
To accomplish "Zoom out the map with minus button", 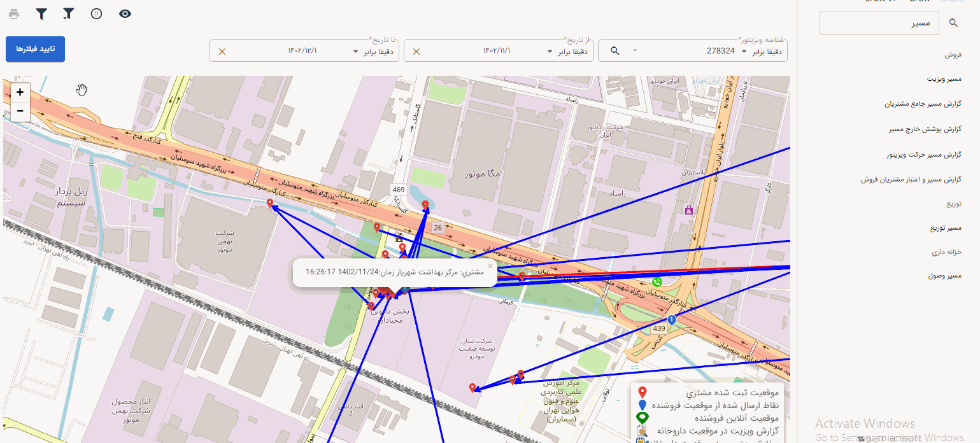I will coord(20,111).
